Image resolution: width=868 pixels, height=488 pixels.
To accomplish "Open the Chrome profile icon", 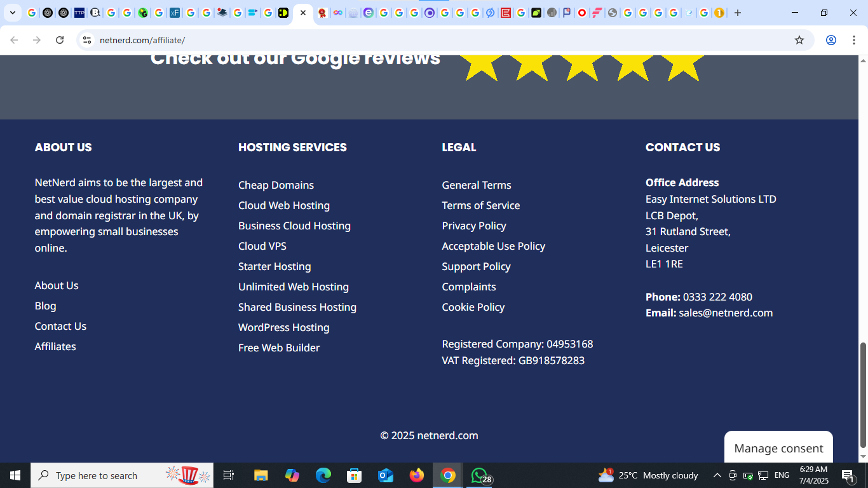I will pos(831,40).
